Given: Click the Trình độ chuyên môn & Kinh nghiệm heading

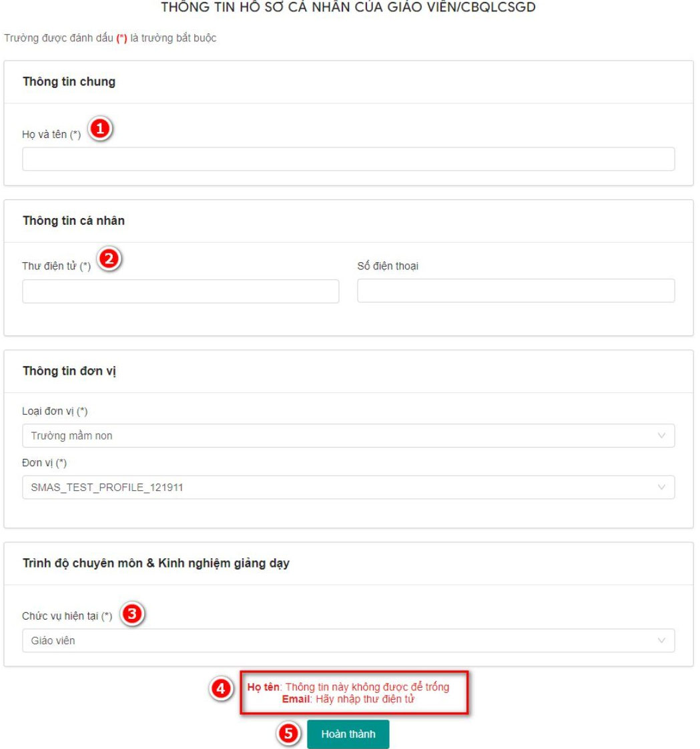Looking at the screenshot, I should tap(155, 563).
